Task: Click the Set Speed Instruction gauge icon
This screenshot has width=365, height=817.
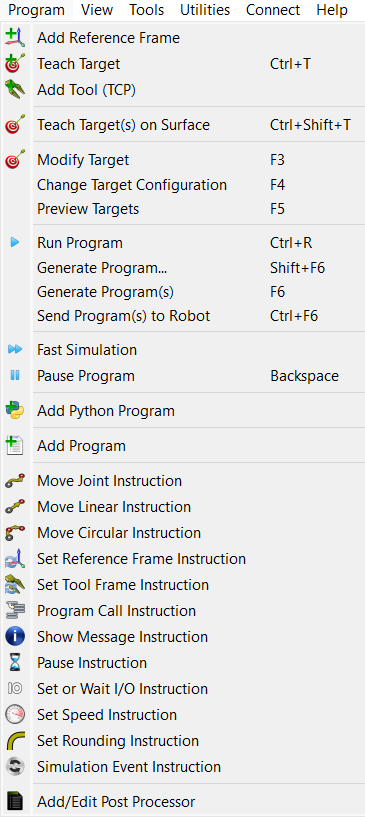Action: click(15, 715)
